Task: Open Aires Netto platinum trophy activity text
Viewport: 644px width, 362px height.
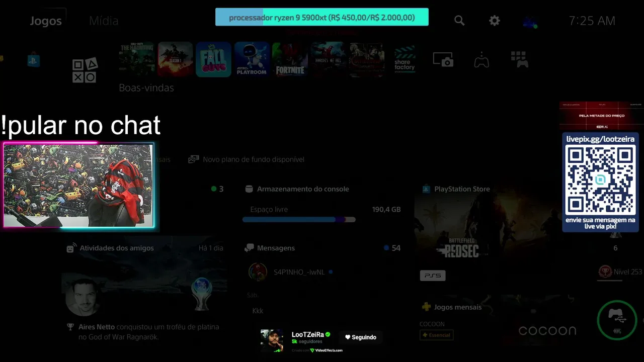Action: pos(148,332)
